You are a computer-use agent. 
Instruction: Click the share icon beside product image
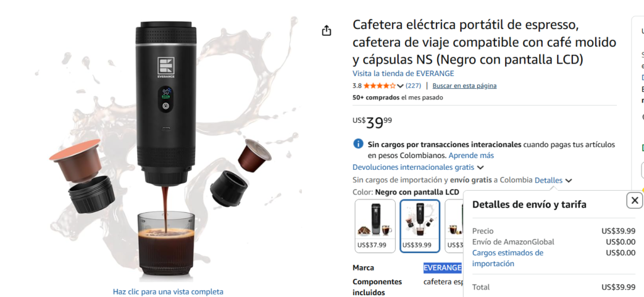pos(326,30)
